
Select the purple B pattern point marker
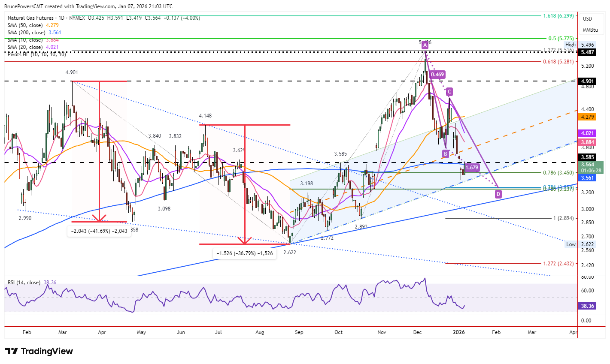point(446,153)
